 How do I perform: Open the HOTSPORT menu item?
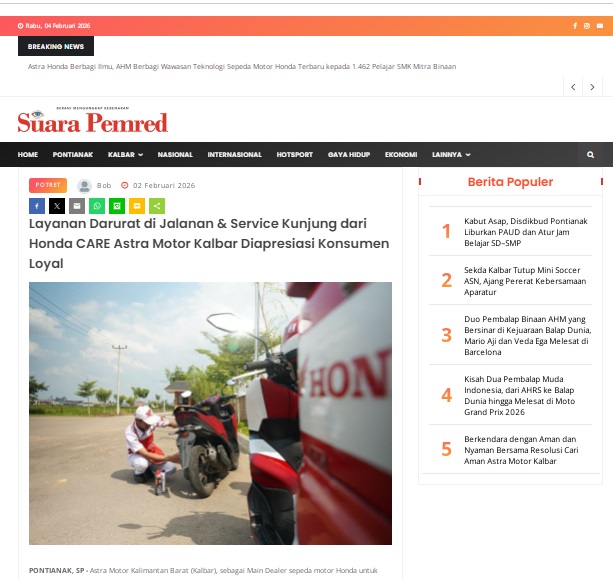294,154
